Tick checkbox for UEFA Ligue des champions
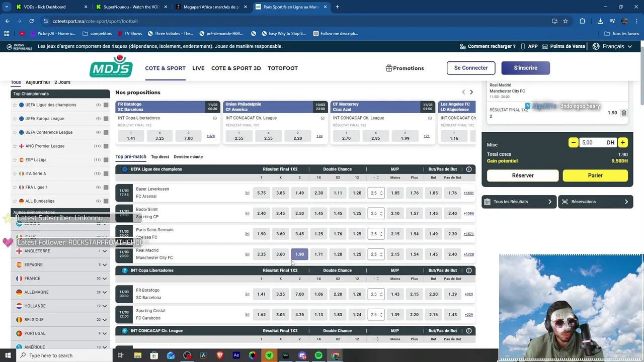This screenshot has height=362, width=644. coord(106,105)
